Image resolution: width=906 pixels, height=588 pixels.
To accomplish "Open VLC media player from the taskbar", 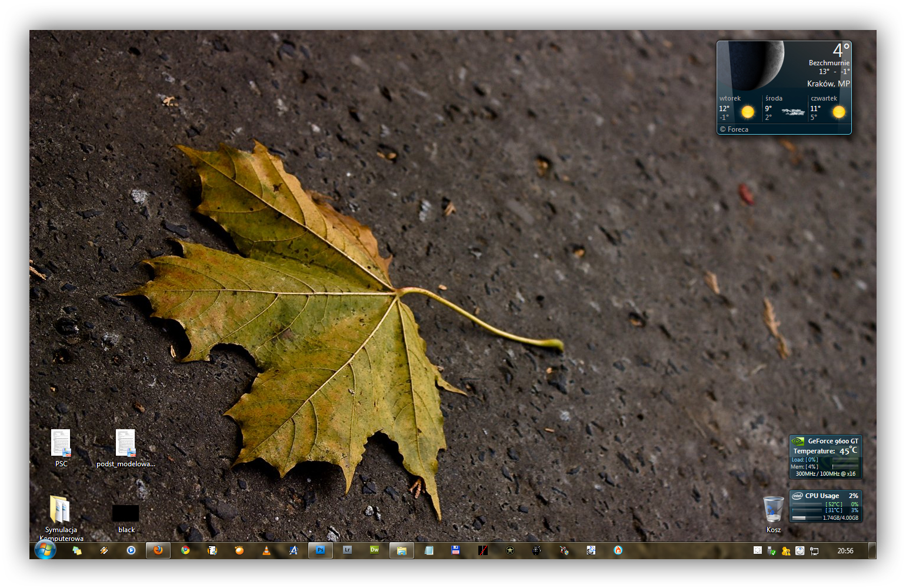I will tap(267, 550).
